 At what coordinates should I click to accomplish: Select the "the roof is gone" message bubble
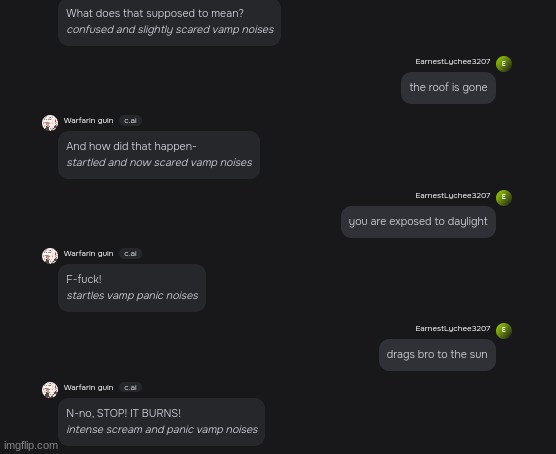tap(448, 88)
